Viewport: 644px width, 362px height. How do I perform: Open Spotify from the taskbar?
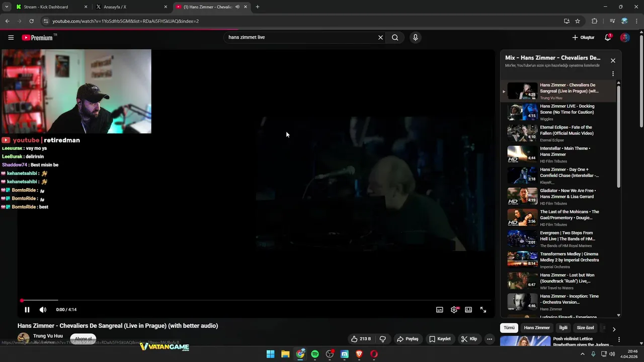tap(315, 354)
